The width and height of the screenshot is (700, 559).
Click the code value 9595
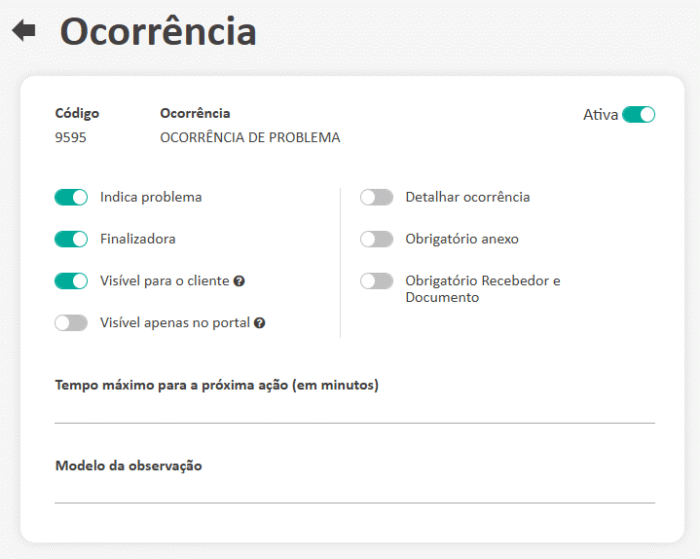tap(70, 138)
